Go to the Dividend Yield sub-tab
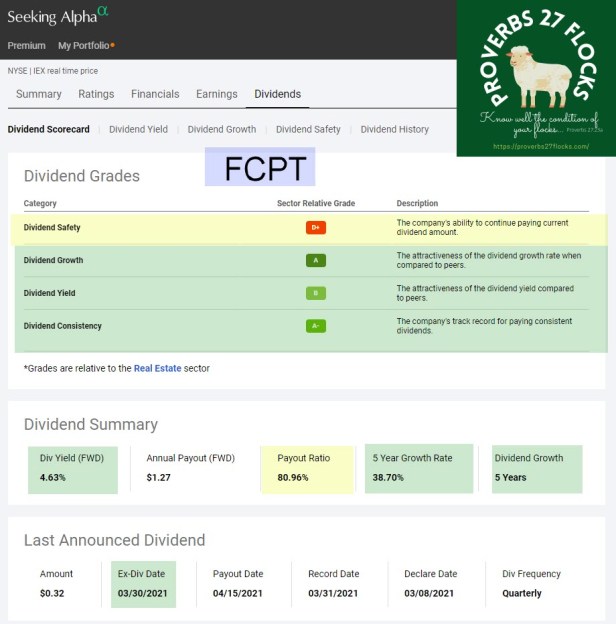This screenshot has height=624, width=616. (138, 129)
